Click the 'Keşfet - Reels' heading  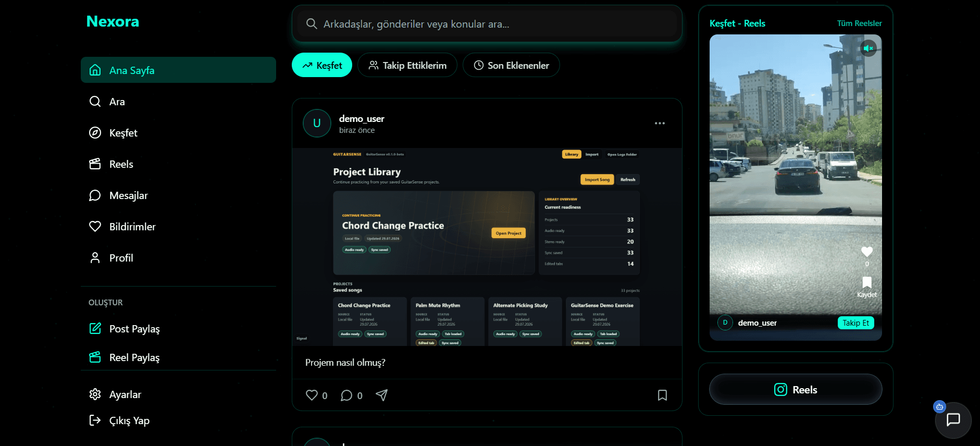pyautogui.click(x=737, y=23)
